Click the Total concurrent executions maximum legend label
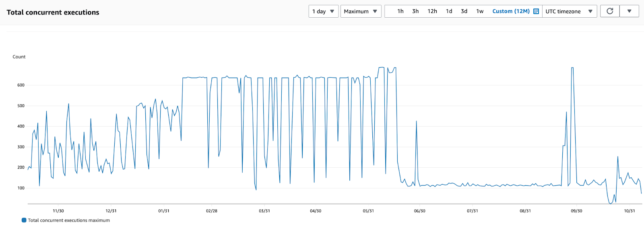Image resolution: width=644 pixels, height=226 pixels. pos(69,220)
